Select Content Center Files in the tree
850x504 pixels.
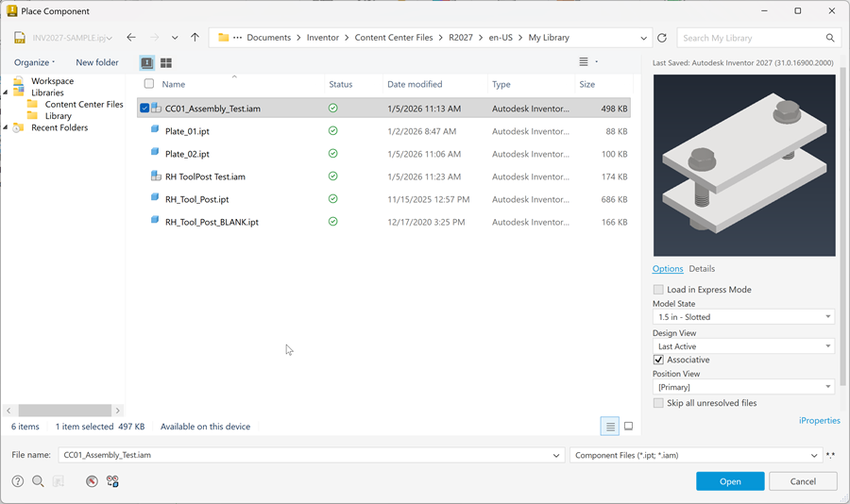(84, 104)
